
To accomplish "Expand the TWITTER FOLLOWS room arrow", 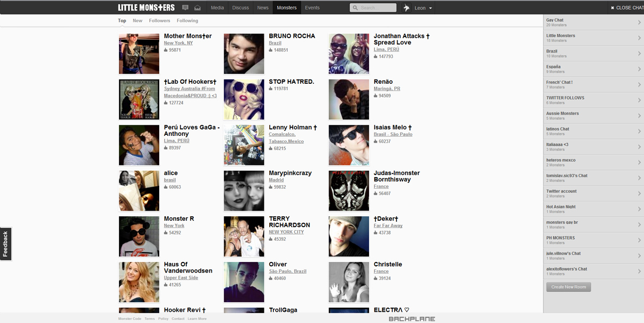I will tap(639, 100).
